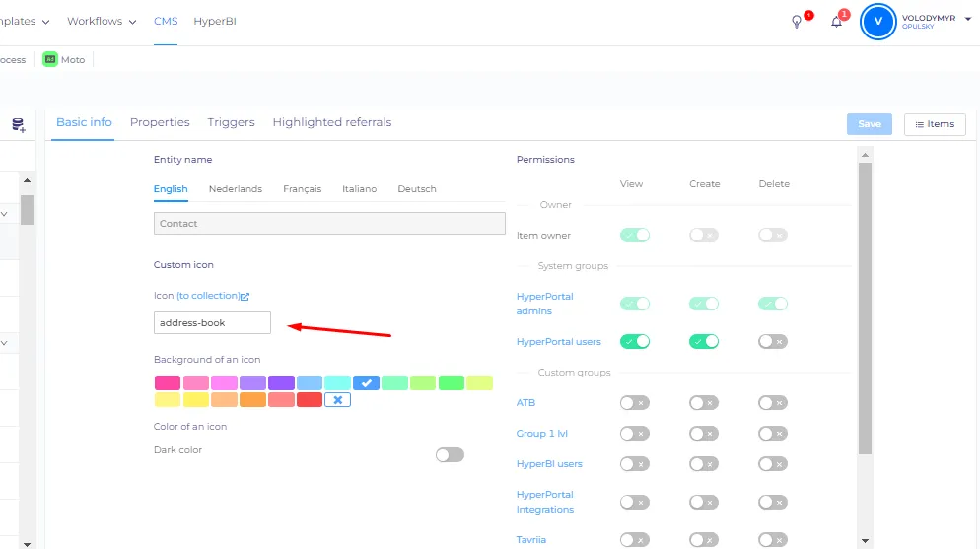The image size is (980, 549).
Task: Enable HyperBI users Create permission
Action: [x=704, y=464]
